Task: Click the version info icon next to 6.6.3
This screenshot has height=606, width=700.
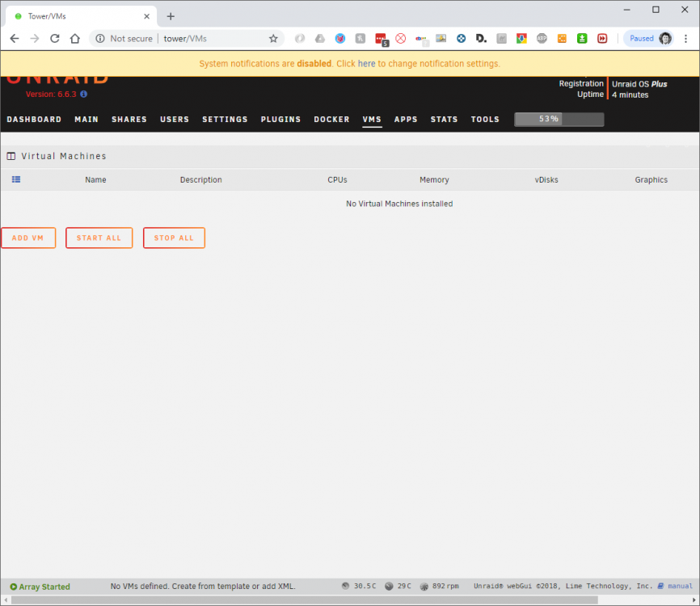Action: click(83, 95)
